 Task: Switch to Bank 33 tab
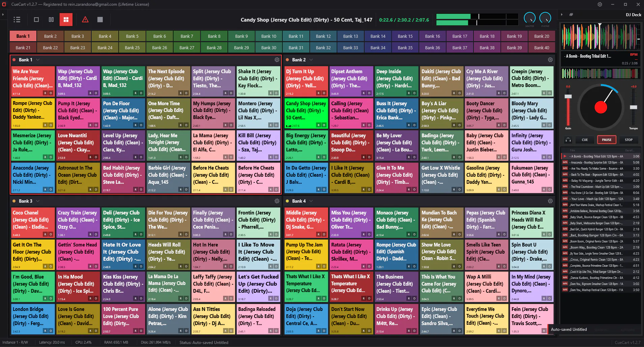[350, 48]
